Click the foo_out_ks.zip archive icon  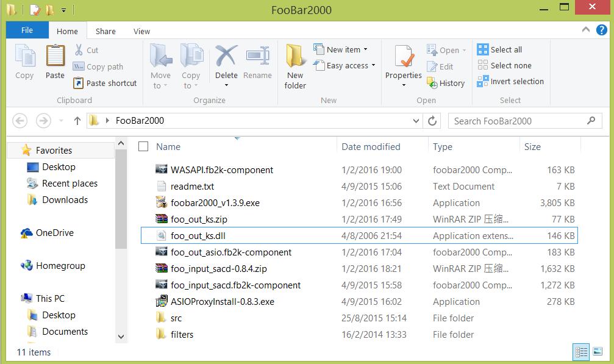162,219
